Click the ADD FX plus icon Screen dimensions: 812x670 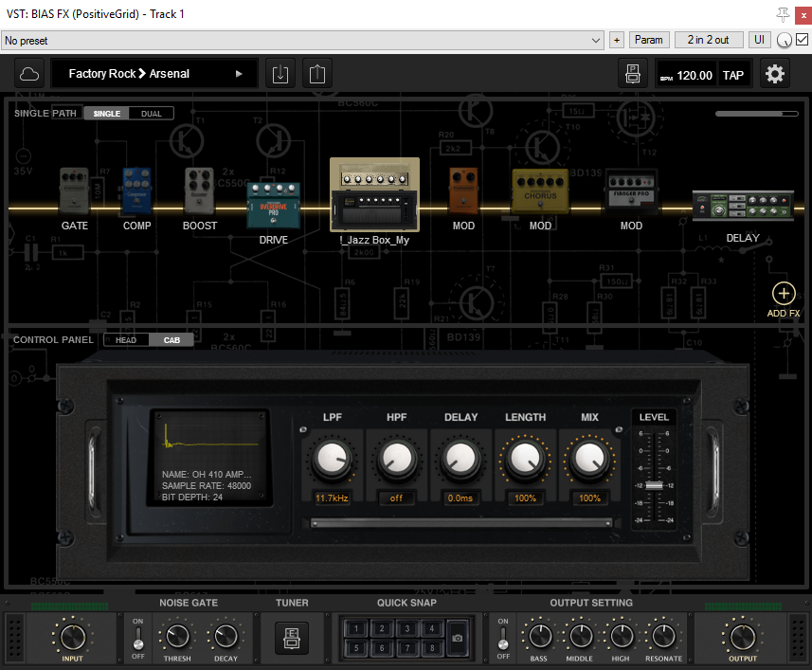coord(784,294)
